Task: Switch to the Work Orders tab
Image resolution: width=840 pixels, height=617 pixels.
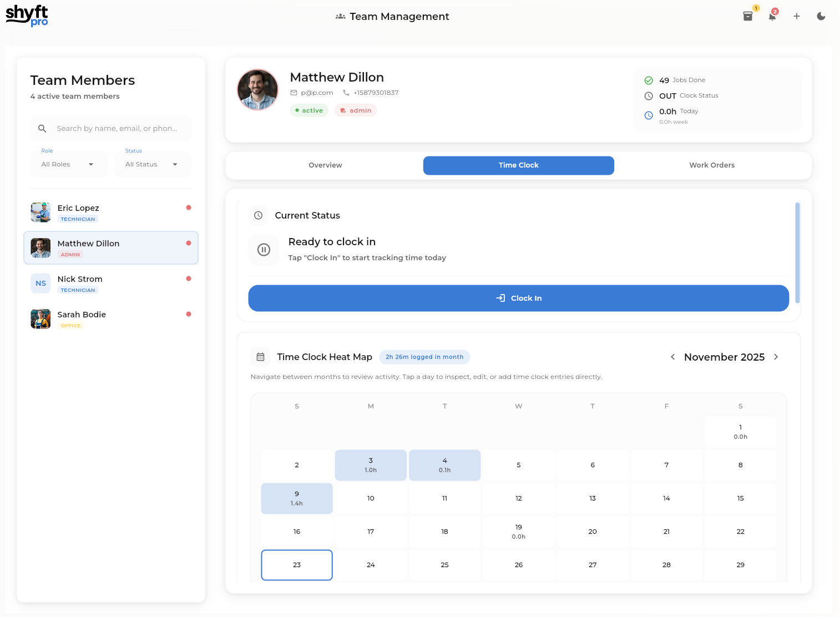Action: 712,165
